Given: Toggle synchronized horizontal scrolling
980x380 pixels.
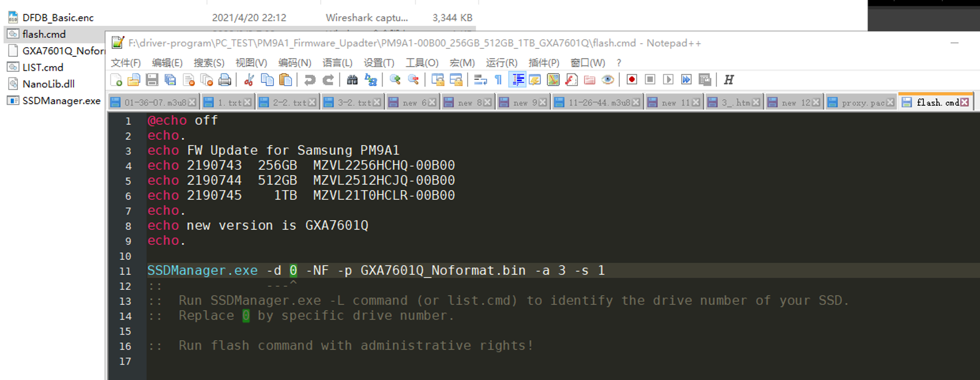Looking at the screenshot, I should (x=456, y=80).
